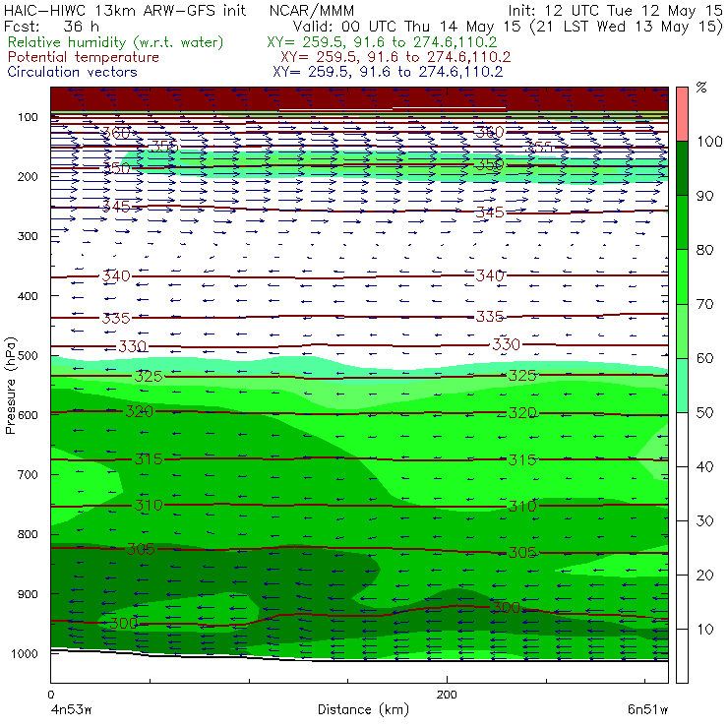Image resolution: width=728 pixels, height=728 pixels.
Task: Click the right '330' isentrope contour label
Action: click(507, 344)
